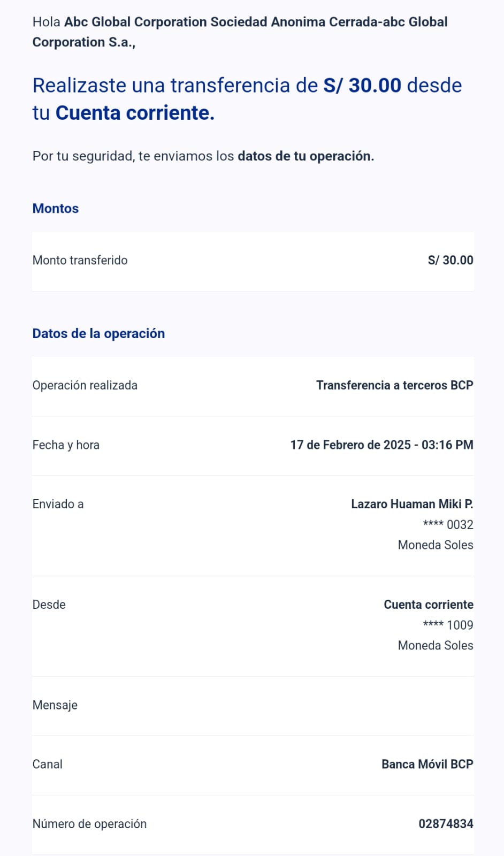Select the "Montos" section heading
Image resolution: width=504 pixels, height=856 pixels.
(56, 209)
